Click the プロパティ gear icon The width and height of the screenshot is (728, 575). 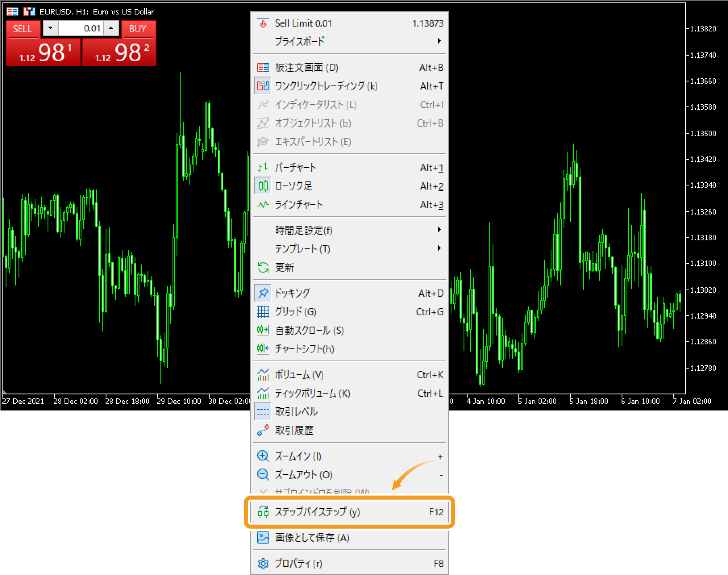pos(263,563)
